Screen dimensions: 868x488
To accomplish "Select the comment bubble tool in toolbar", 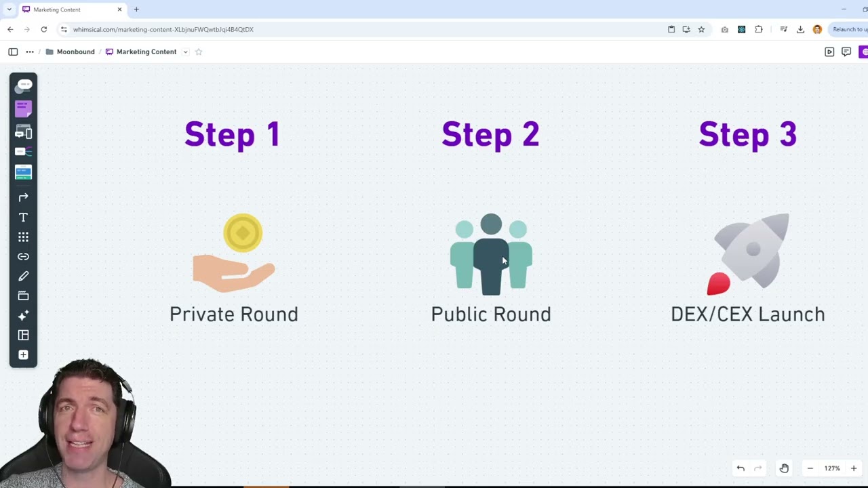I will [24, 86].
